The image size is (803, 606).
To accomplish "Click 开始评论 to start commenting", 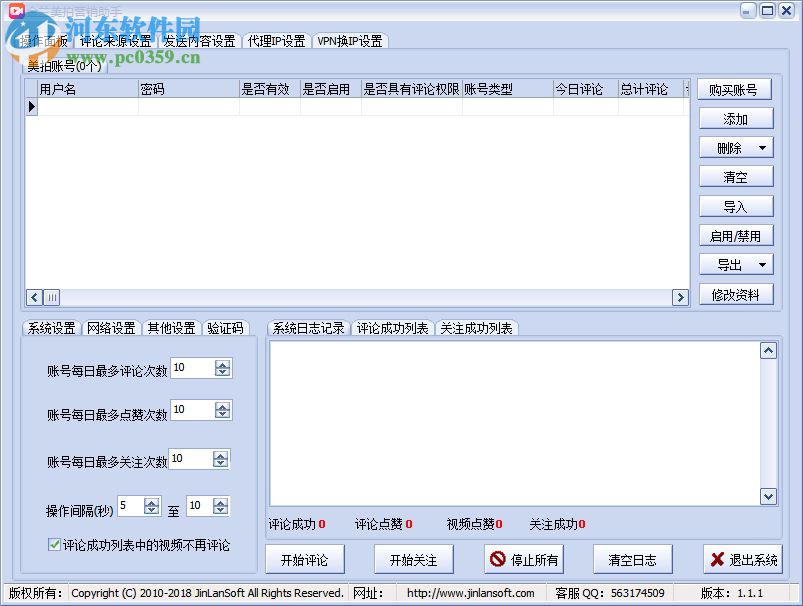I will click(304, 559).
